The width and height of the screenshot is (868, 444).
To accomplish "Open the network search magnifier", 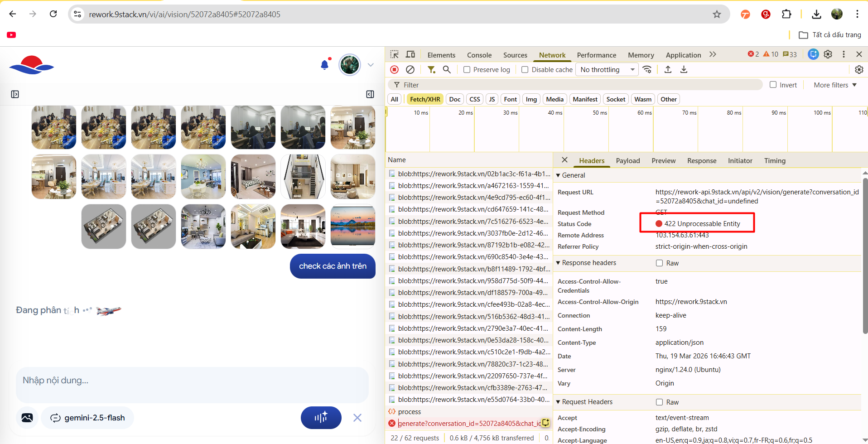I will 447,69.
